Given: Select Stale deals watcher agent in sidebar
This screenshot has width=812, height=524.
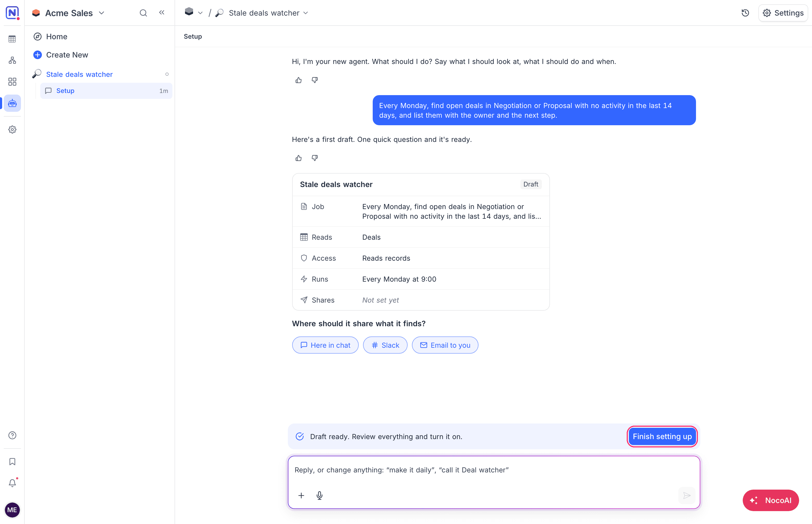Looking at the screenshot, I should (79, 74).
